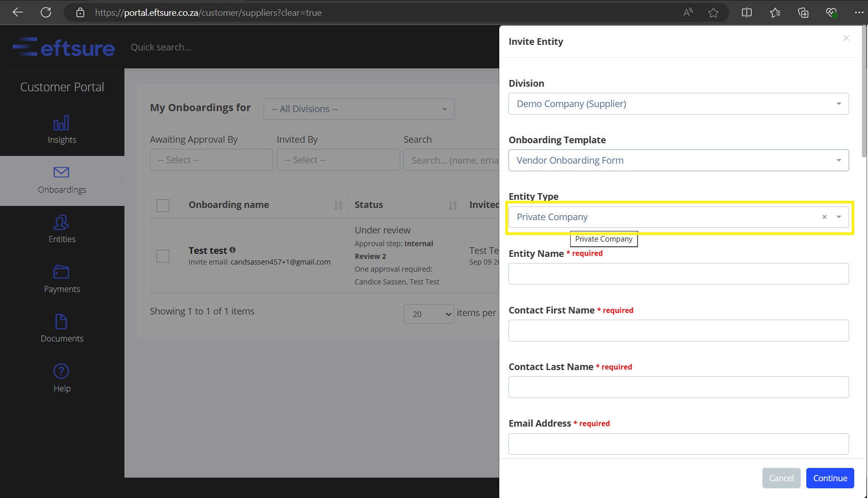The image size is (868, 498).
Task: Sort by Onboarding name column
Action: pyautogui.click(x=338, y=205)
